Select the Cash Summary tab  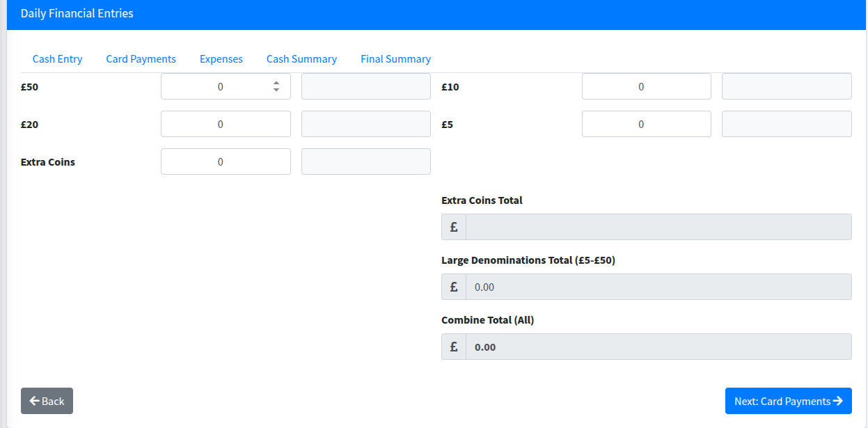click(301, 58)
